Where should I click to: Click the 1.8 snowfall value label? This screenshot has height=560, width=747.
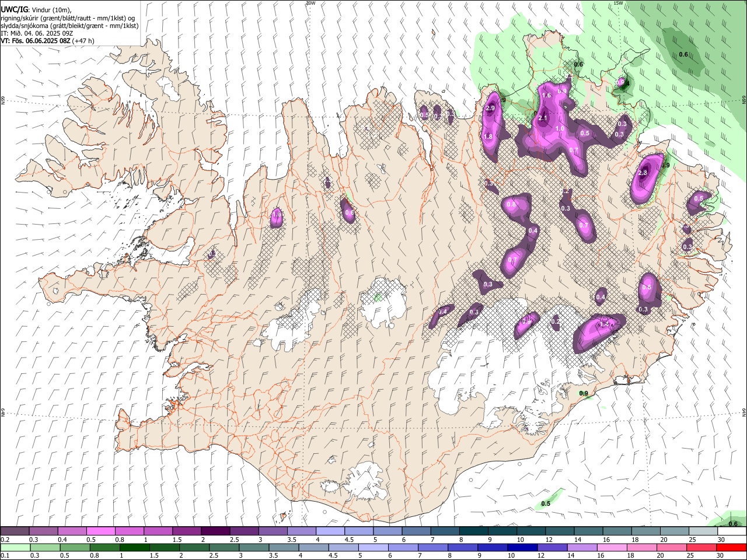tap(488, 136)
